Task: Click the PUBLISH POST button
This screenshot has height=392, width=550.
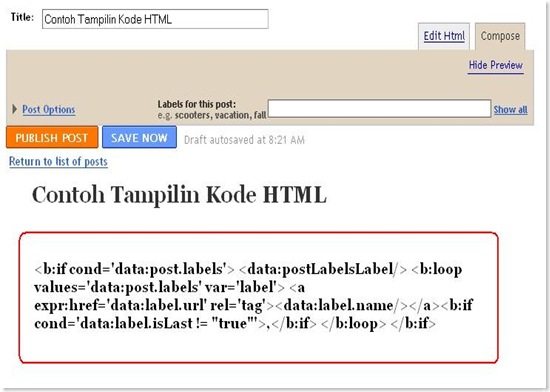Action: 52,137
